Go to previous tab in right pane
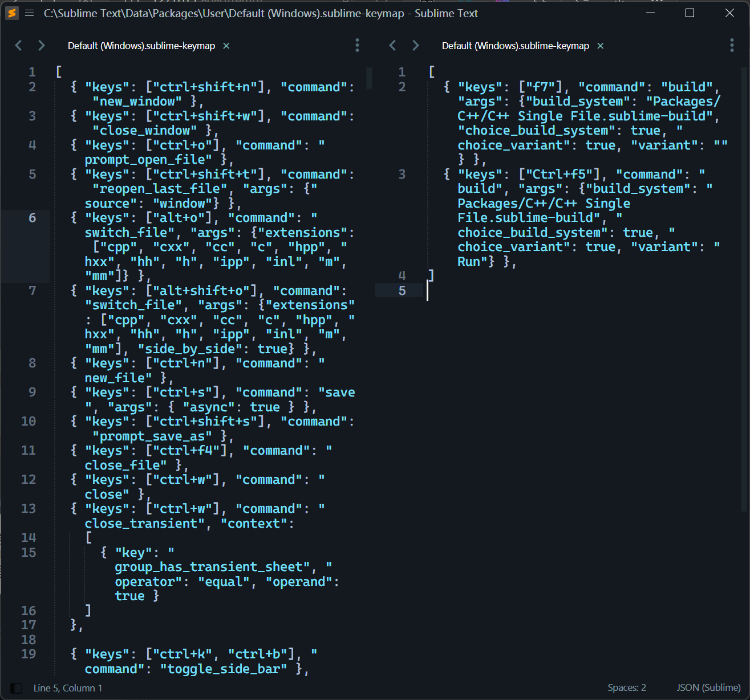This screenshot has width=750, height=700. click(x=392, y=46)
